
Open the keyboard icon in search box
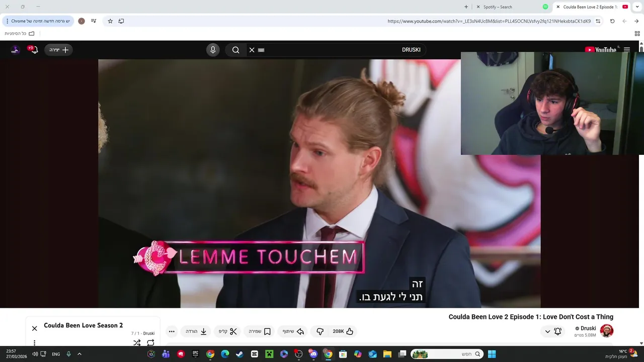click(261, 50)
